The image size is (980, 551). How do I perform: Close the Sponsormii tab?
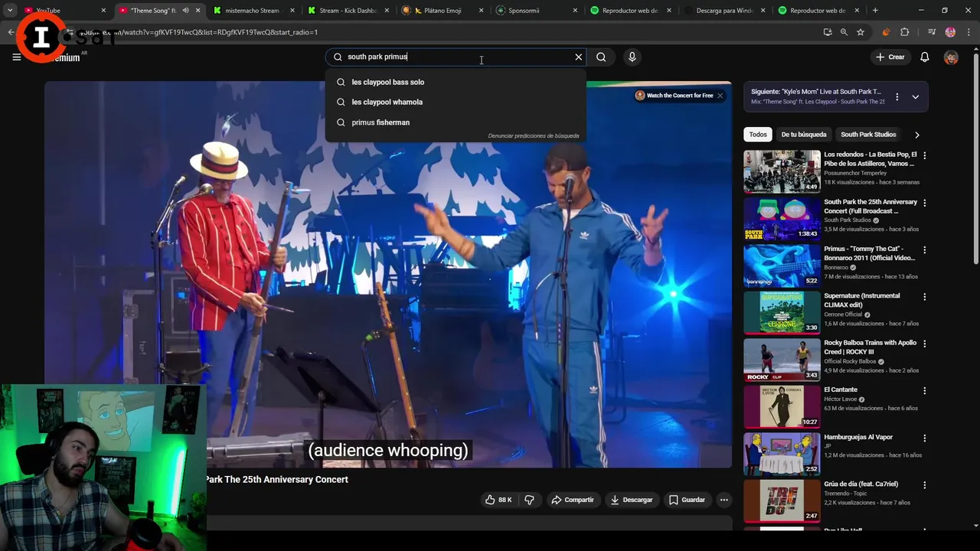pyautogui.click(x=576, y=11)
